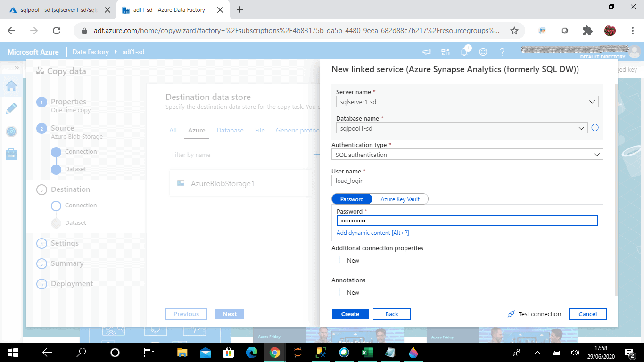Open the account avatar in Azure header

tap(635, 51)
